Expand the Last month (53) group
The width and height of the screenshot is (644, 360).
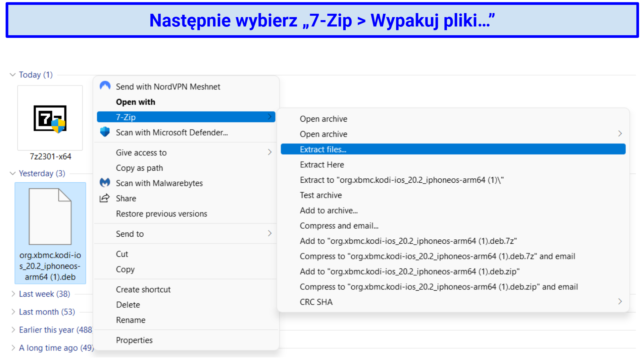pyautogui.click(x=13, y=312)
